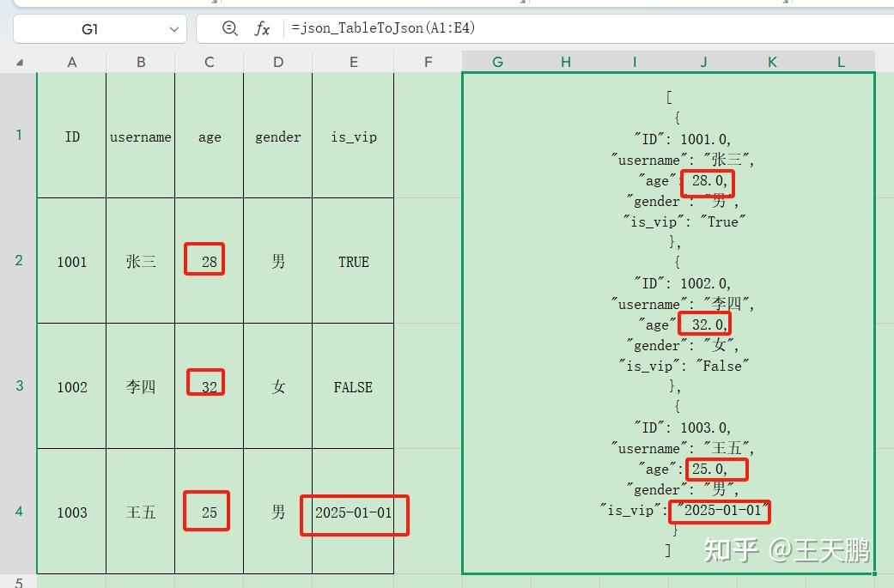Select the merged JSON output cell

669,326
